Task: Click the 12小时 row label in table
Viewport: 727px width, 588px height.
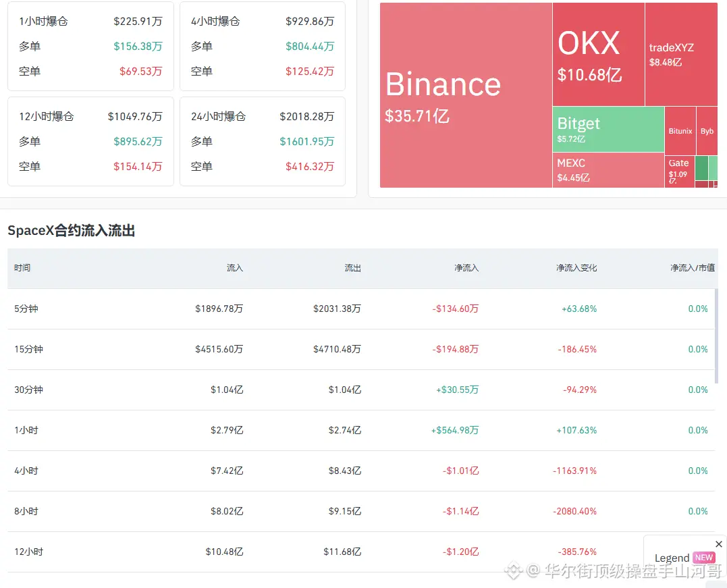Action: [x=28, y=552]
